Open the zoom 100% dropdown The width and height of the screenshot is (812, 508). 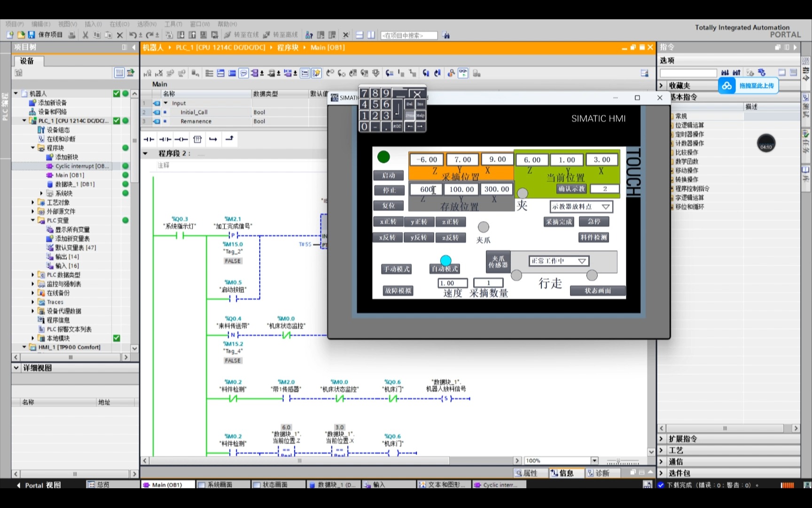[x=594, y=460]
